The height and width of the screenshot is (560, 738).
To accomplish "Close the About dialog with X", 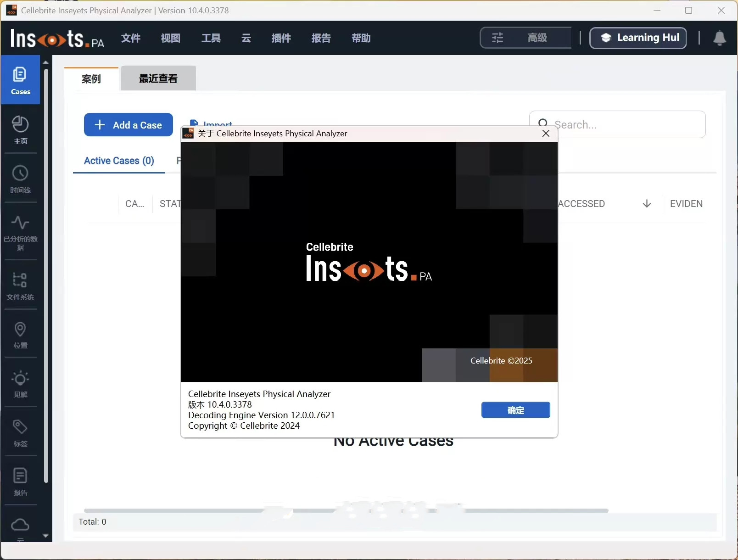I will pyautogui.click(x=546, y=134).
